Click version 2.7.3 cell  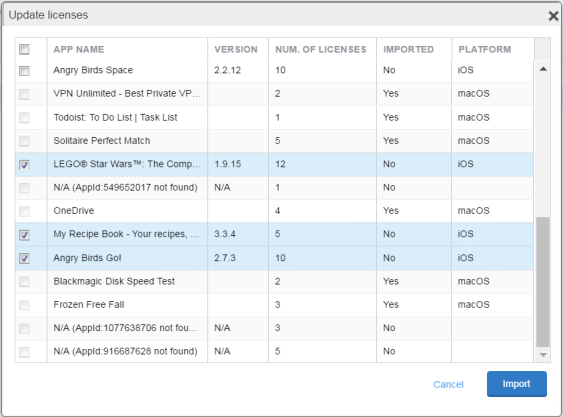[x=225, y=258]
